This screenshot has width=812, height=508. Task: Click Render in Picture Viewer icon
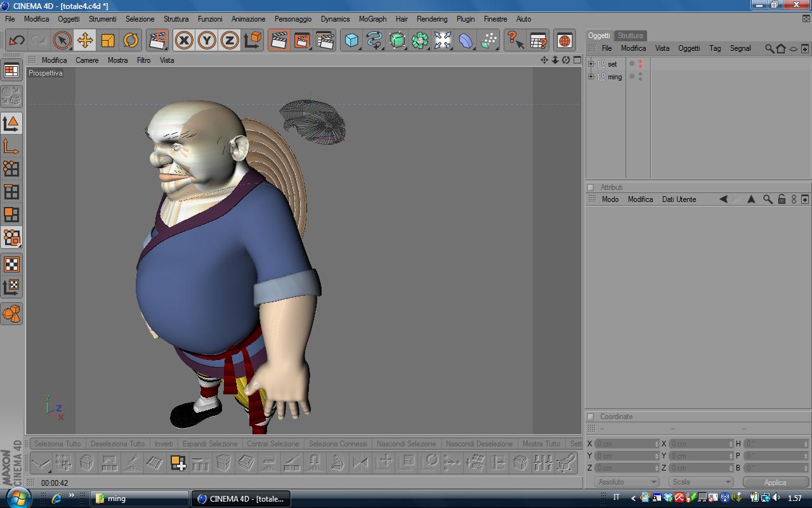(x=302, y=41)
